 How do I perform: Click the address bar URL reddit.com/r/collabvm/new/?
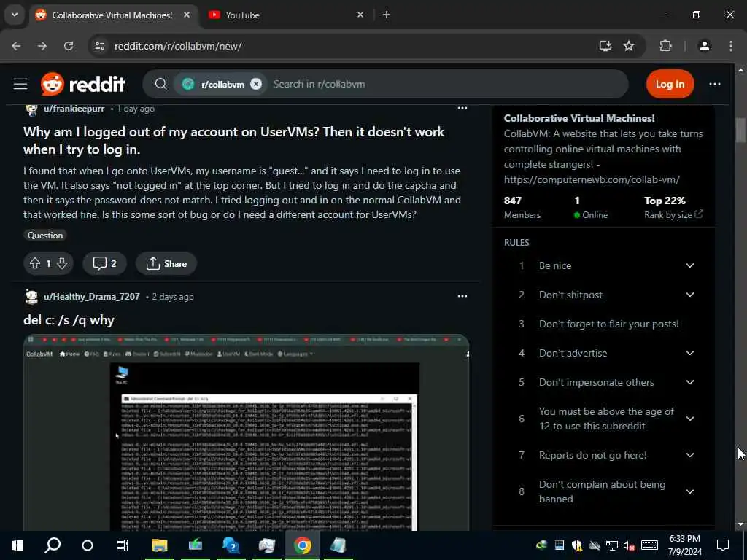coord(178,46)
